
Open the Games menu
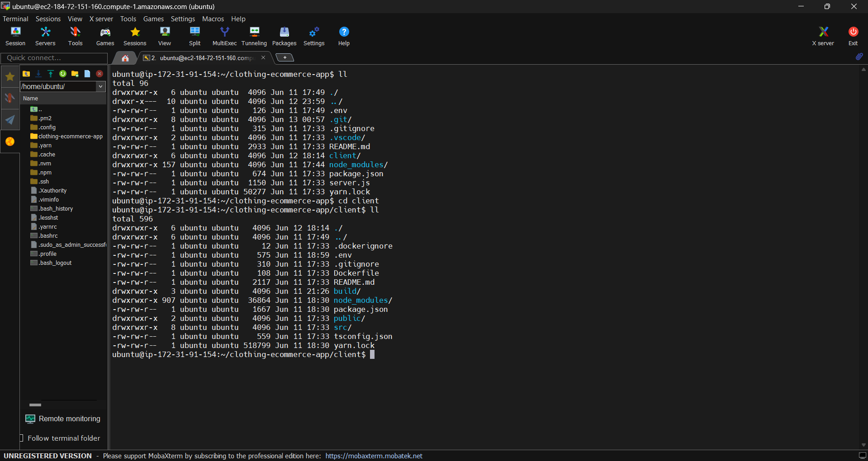(153, 19)
